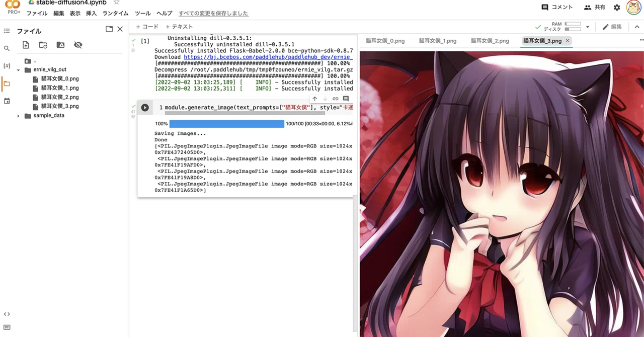This screenshot has width=644, height=337.
Task: Open the bj.bcebos.com paddlehub download link
Action: coord(268,57)
